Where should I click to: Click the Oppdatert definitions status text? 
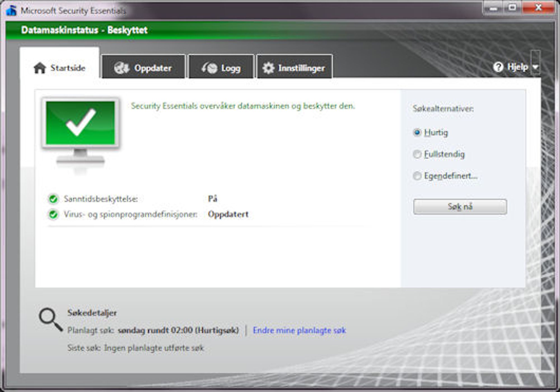(x=228, y=214)
